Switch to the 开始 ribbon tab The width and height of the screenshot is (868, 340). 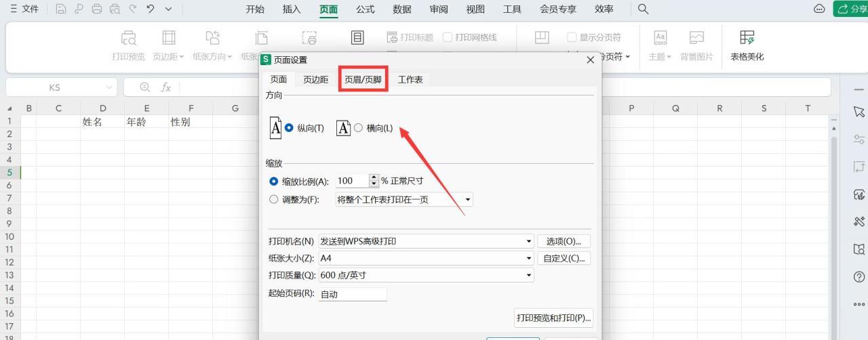[x=255, y=9]
